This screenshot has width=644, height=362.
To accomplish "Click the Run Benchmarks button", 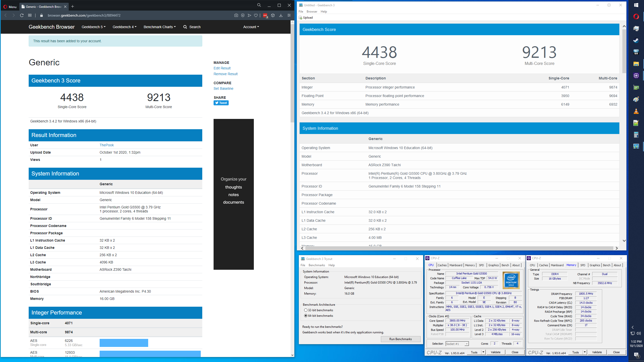I will [x=400, y=339].
